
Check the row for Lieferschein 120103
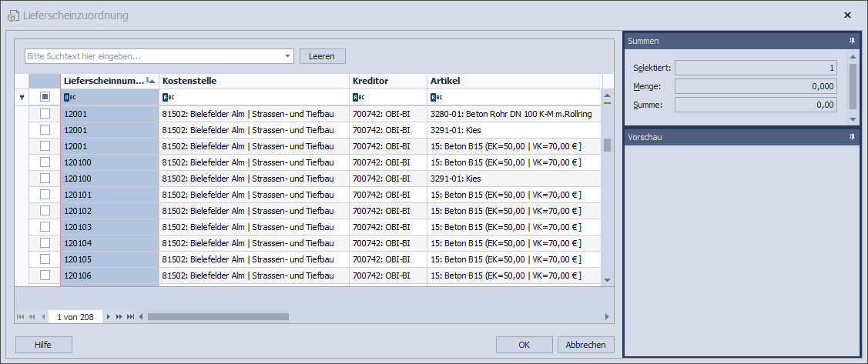pos(45,227)
